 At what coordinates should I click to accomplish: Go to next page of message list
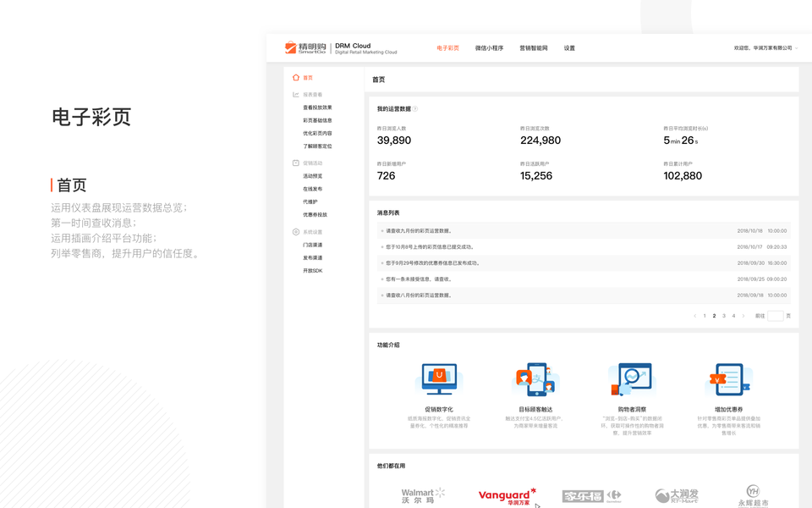coord(743,316)
